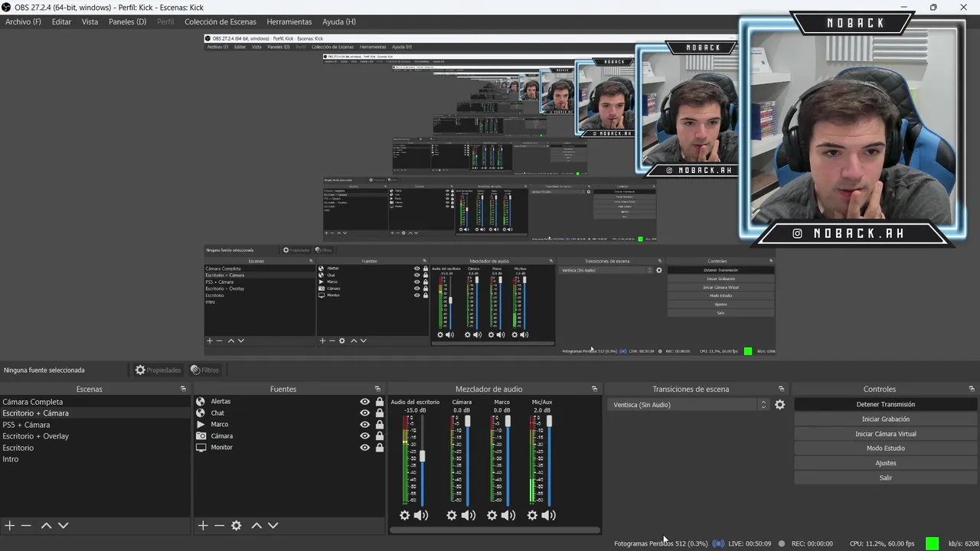Hide the Marco source
Screen dimensions: 980x551
click(x=364, y=425)
